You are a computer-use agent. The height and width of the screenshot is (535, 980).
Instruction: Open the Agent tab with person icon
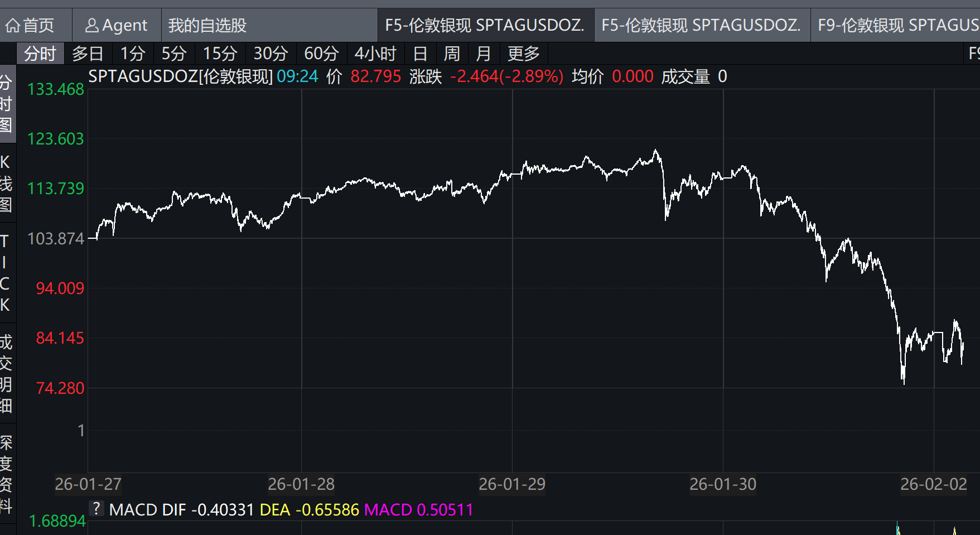click(116, 26)
